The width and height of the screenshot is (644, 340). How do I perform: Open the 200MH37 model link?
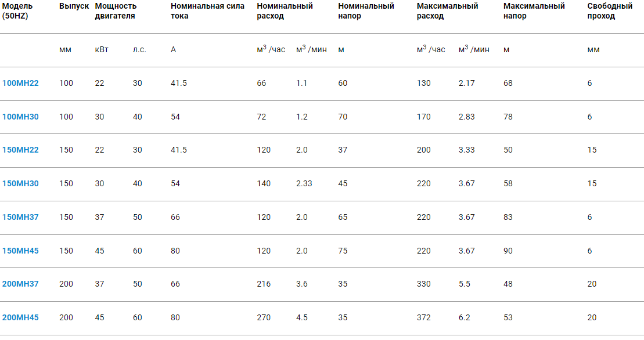[20, 284]
